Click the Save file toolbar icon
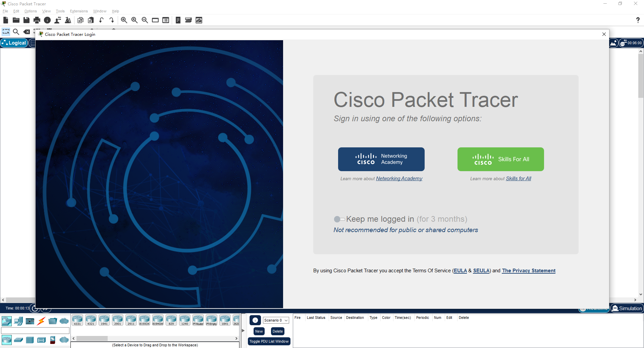 click(x=26, y=20)
